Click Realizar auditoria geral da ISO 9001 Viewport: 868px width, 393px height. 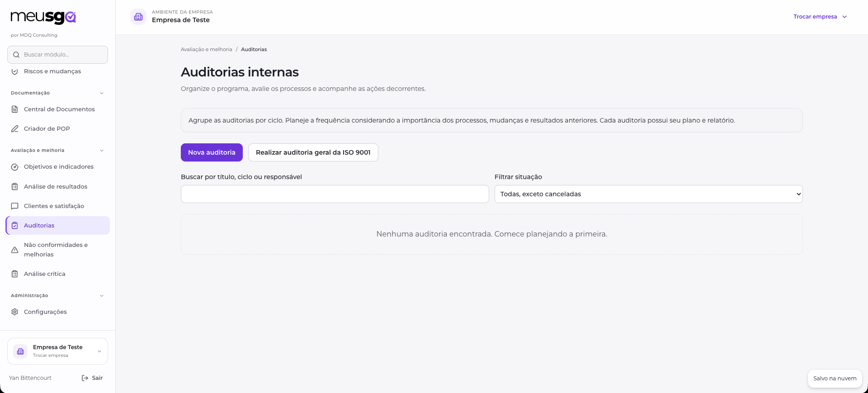coord(313,152)
